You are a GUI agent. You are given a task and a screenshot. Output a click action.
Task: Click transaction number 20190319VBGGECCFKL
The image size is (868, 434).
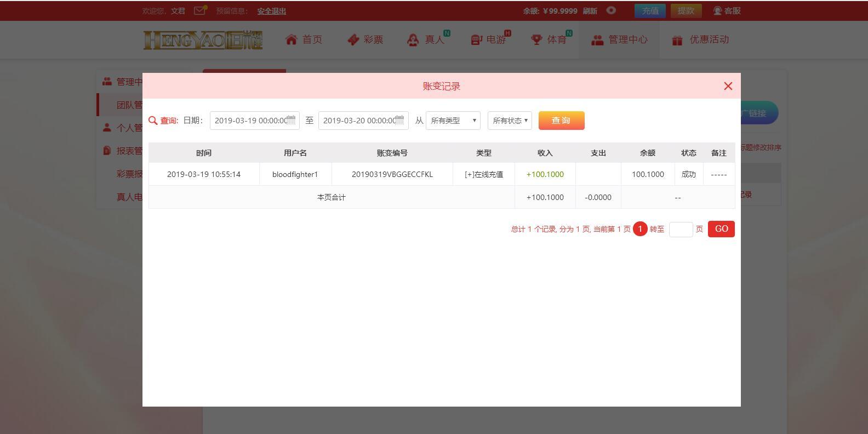tap(392, 174)
